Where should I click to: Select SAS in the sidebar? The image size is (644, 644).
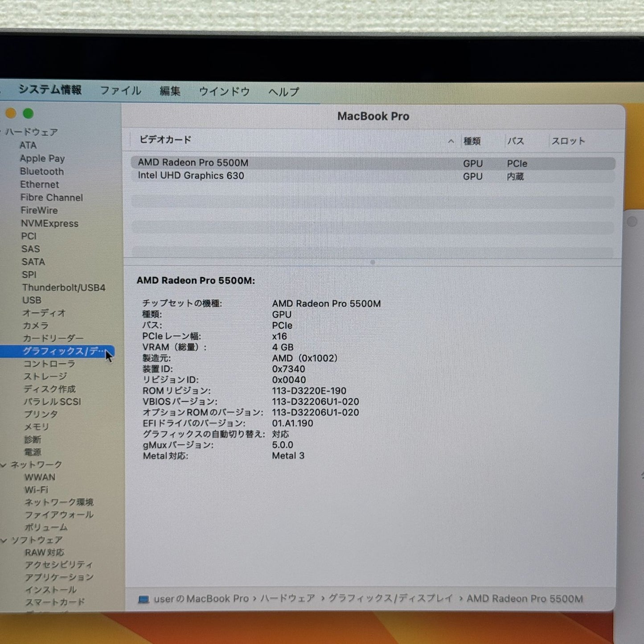[31, 249]
